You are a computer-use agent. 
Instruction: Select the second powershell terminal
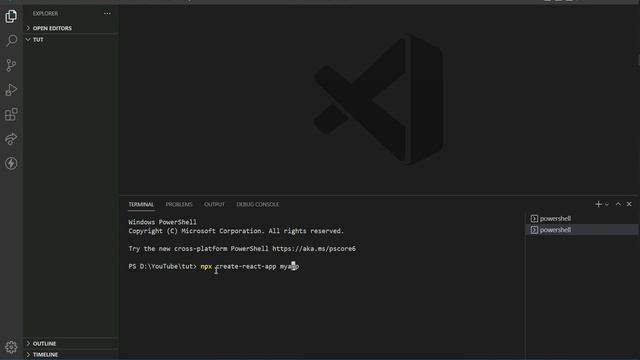(x=582, y=230)
